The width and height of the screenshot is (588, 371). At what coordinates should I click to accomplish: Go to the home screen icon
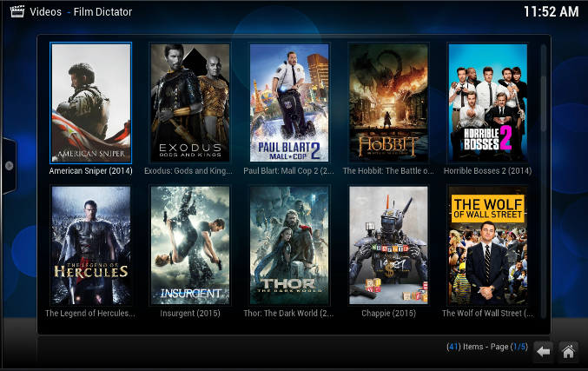click(568, 352)
